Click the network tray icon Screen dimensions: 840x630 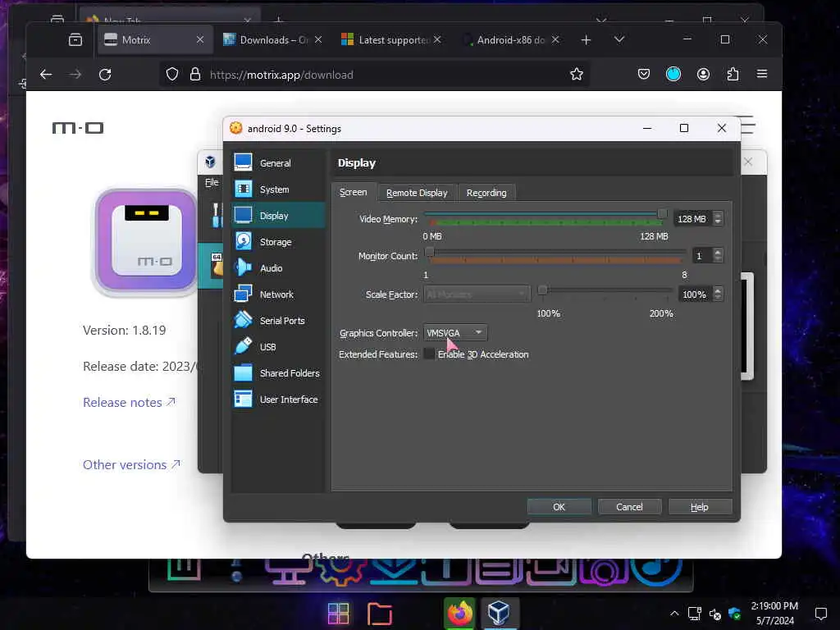(695, 614)
